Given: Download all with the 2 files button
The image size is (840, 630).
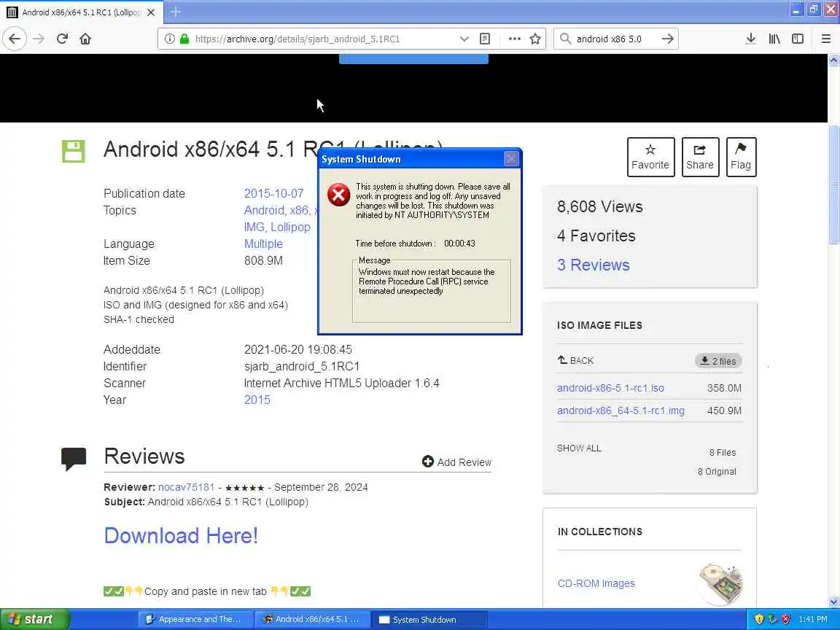Looking at the screenshot, I should (718, 361).
